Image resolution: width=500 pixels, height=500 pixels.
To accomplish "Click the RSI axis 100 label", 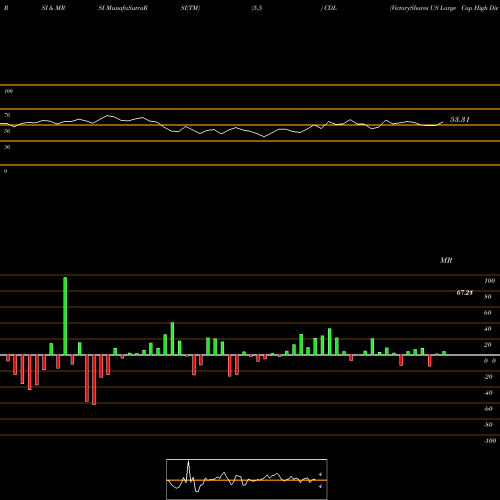I will 8,91.
